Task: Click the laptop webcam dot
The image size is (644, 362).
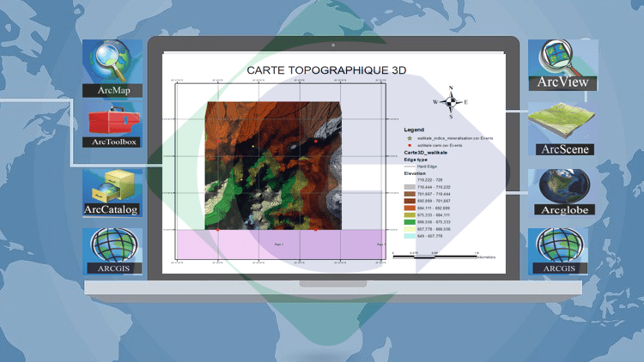Action: (x=333, y=45)
